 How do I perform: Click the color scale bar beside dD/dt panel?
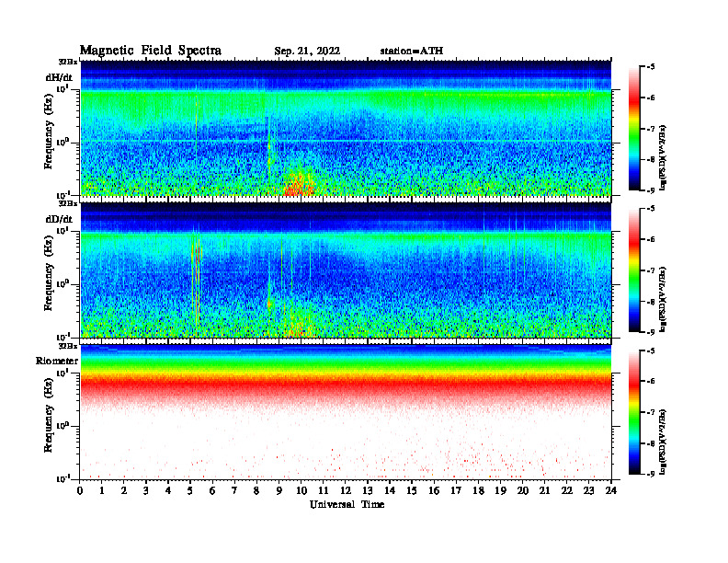[x=634, y=270]
